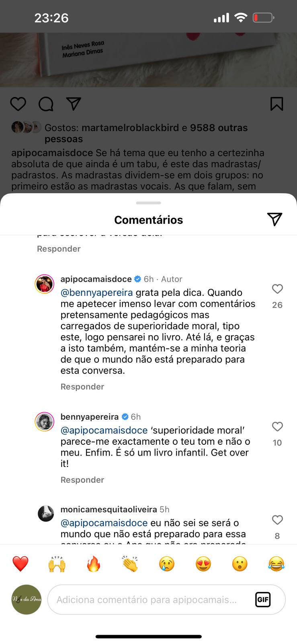Open bennyapereira's profile picture
The image size is (297, 644).
click(45, 422)
